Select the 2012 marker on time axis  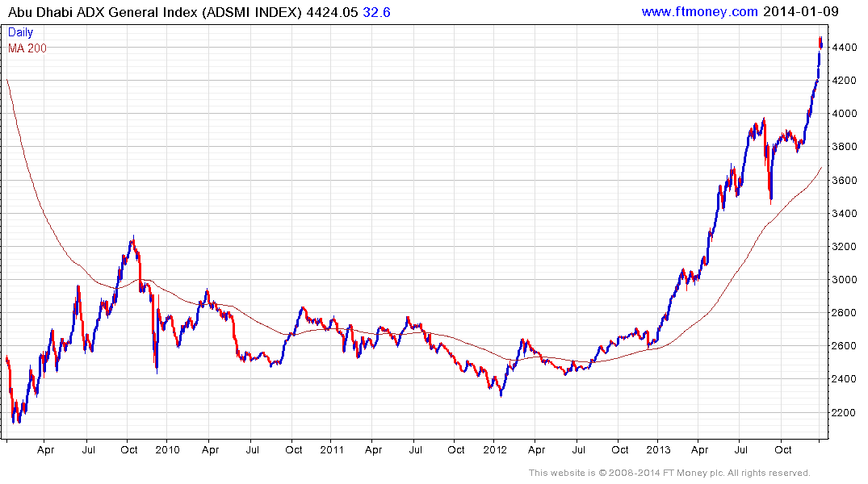[x=494, y=449]
